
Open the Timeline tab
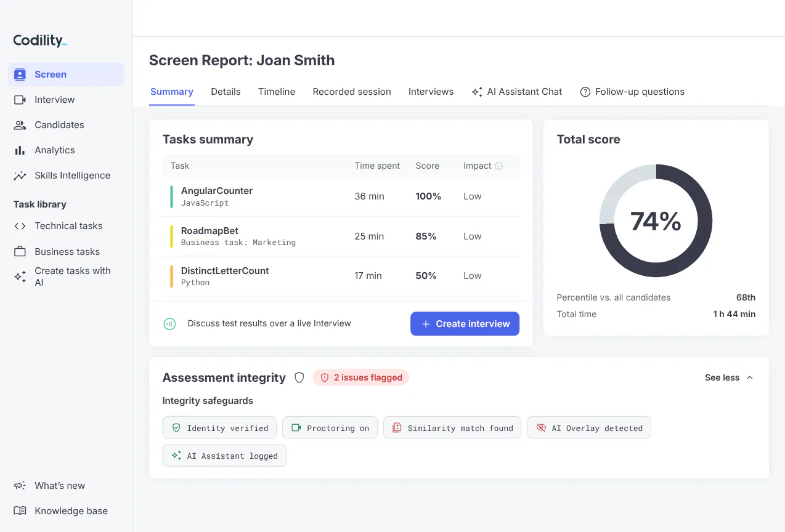click(x=277, y=92)
